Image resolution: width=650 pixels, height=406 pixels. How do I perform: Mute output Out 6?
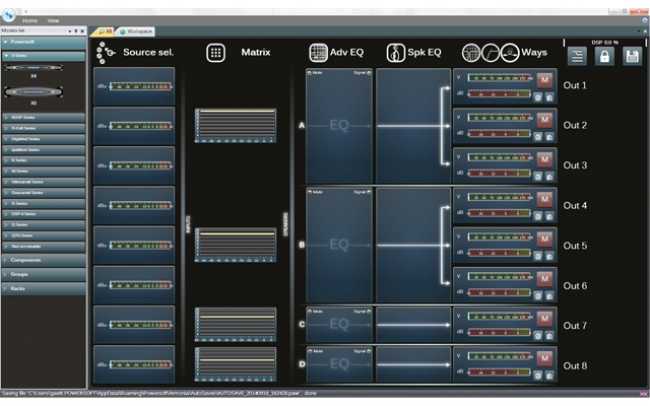tap(545, 278)
